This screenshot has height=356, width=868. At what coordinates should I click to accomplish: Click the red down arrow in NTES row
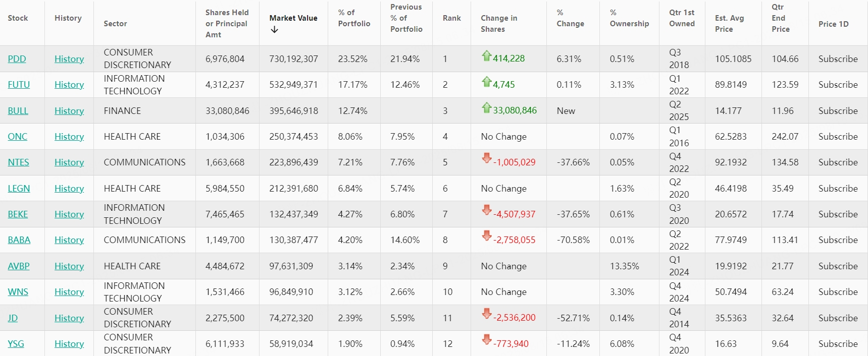click(486, 159)
